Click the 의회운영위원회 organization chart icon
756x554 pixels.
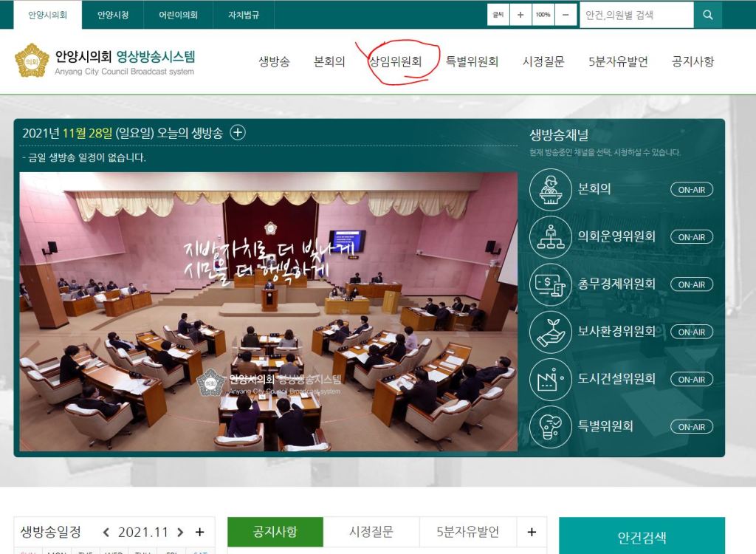[x=551, y=237]
